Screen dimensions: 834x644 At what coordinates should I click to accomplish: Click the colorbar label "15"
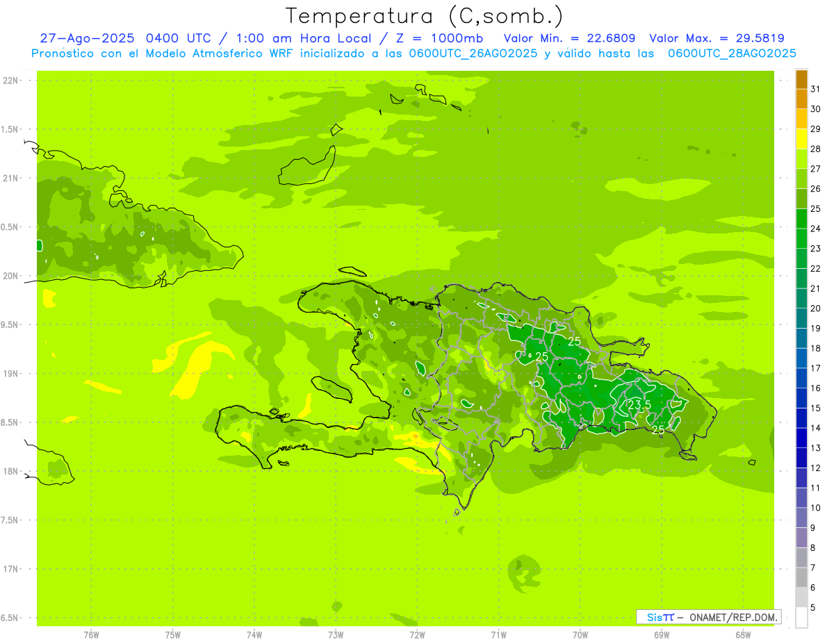tap(816, 408)
